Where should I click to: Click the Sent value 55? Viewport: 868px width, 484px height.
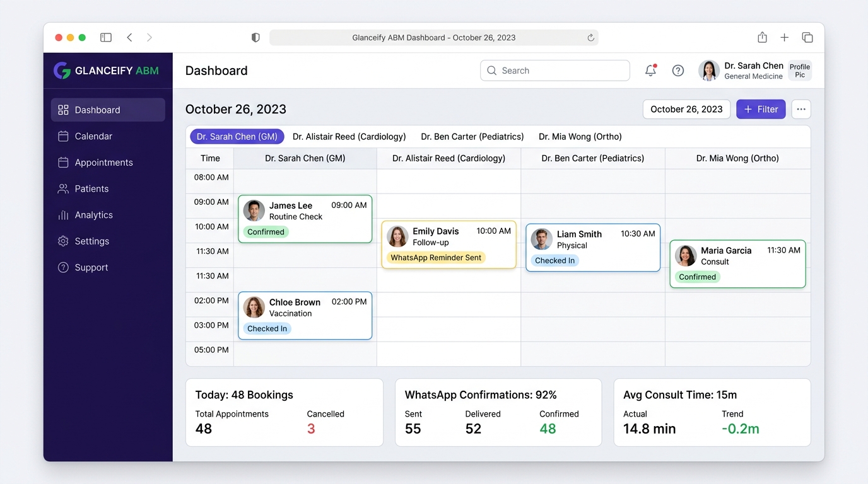(413, 429)
